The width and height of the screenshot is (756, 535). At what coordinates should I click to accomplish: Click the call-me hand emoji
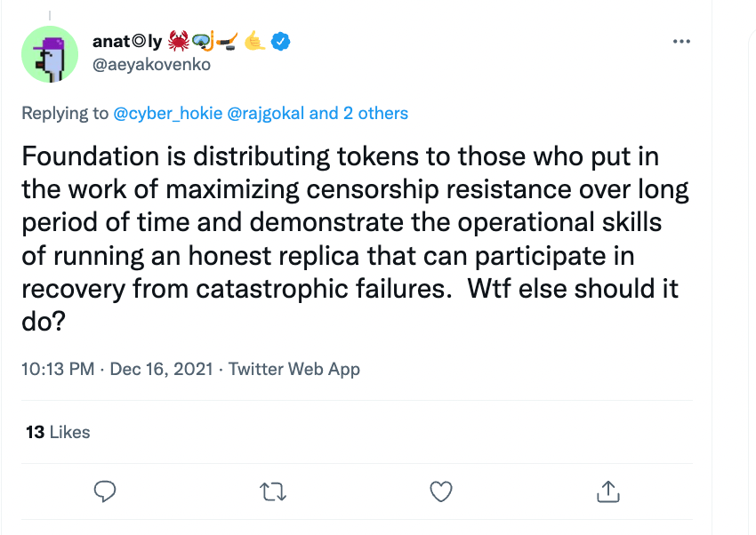tap(256, 41)
